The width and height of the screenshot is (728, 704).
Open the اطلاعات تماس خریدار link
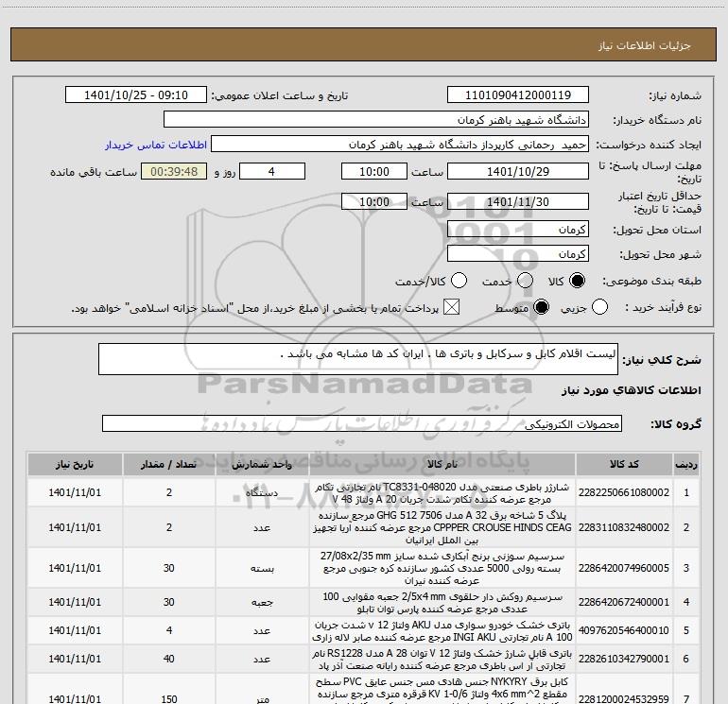(x=156, y=145)
